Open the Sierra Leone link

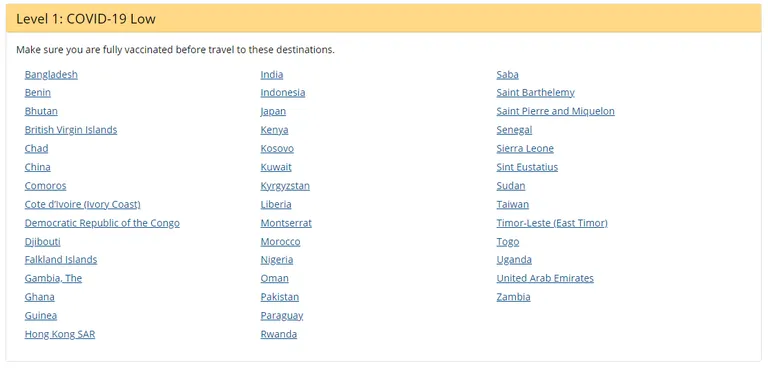[x=525, y=148]
